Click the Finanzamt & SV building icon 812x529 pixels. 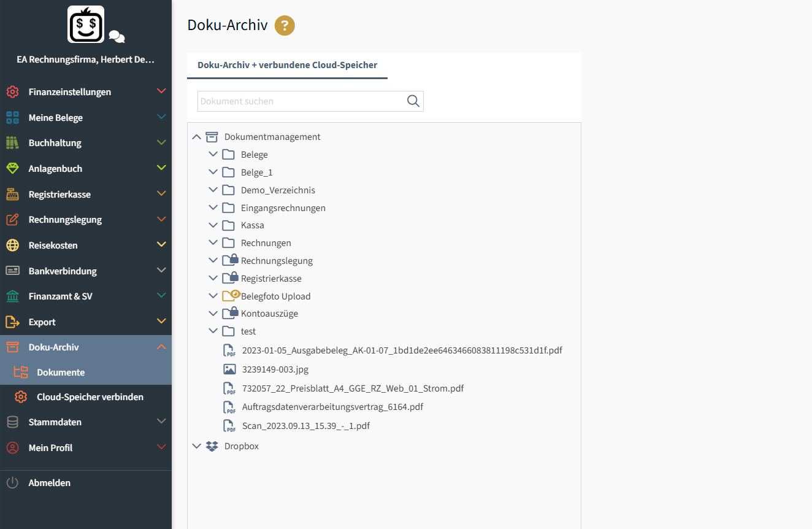[x=12, y=296]
